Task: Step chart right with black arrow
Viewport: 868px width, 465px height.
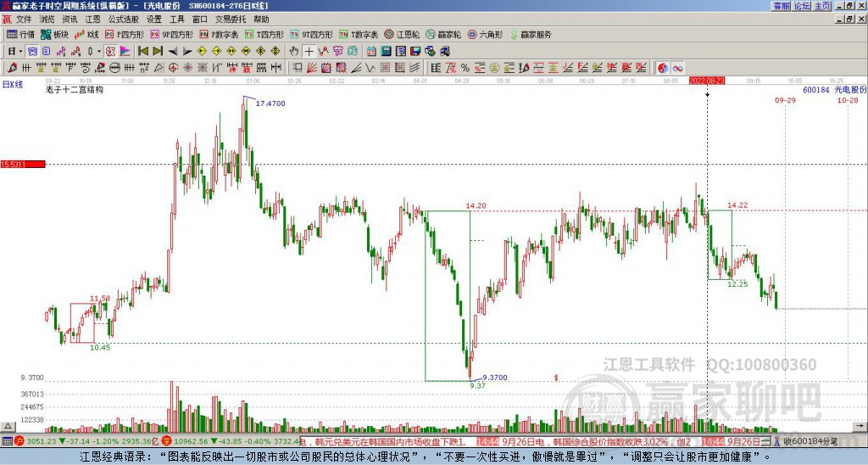Action: click(187, 51)
